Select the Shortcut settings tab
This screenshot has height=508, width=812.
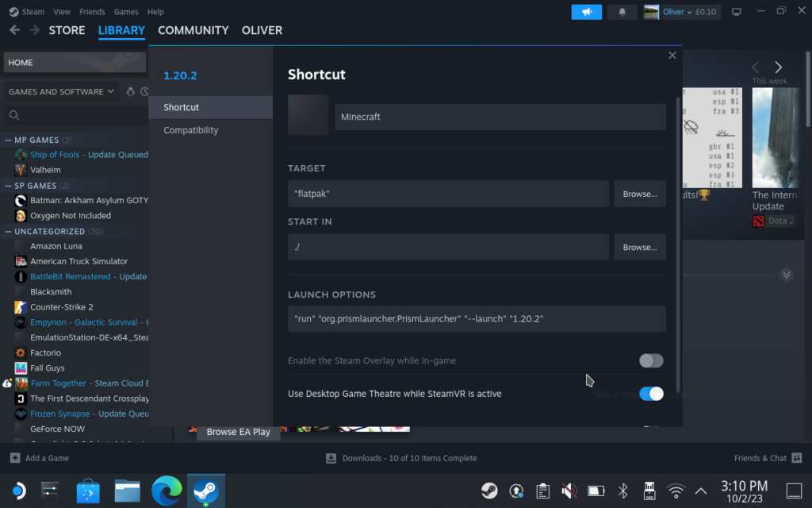pos(210,107)
